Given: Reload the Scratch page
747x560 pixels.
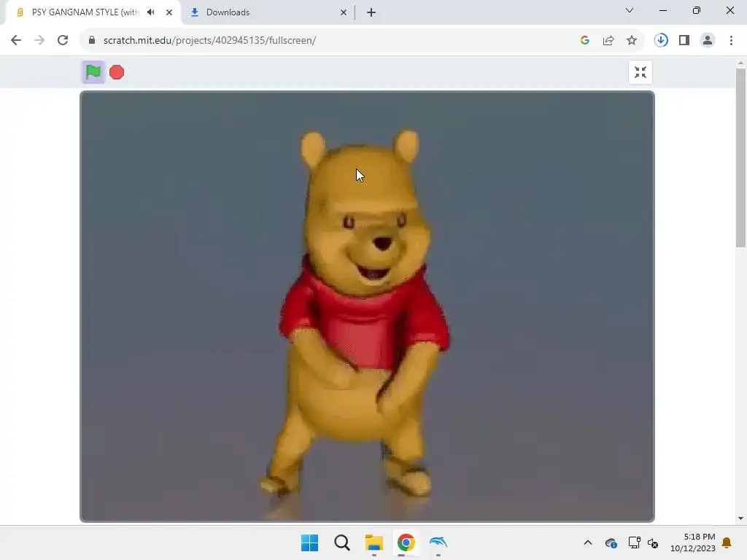Looking at the screenshot, I should tap(63, 41).
